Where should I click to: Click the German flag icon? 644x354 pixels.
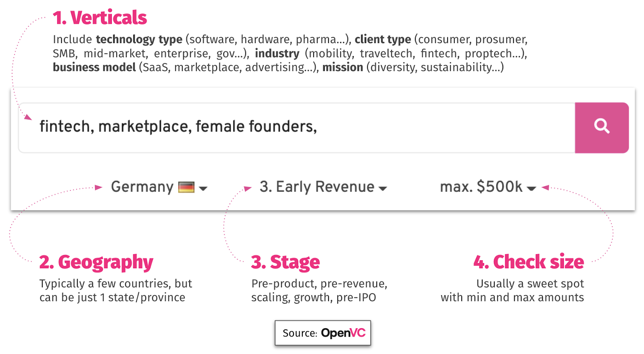pos(186,187)
